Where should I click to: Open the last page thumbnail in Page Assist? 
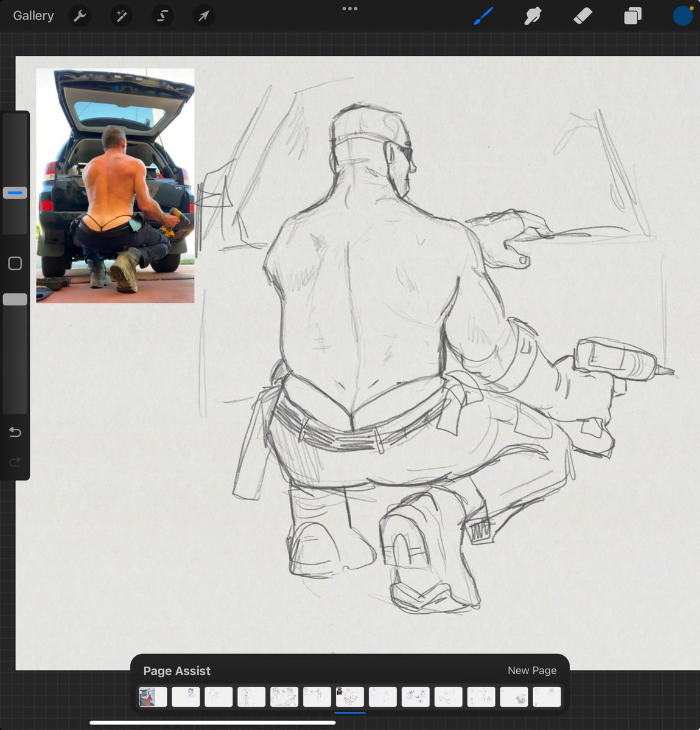(547, 697)
